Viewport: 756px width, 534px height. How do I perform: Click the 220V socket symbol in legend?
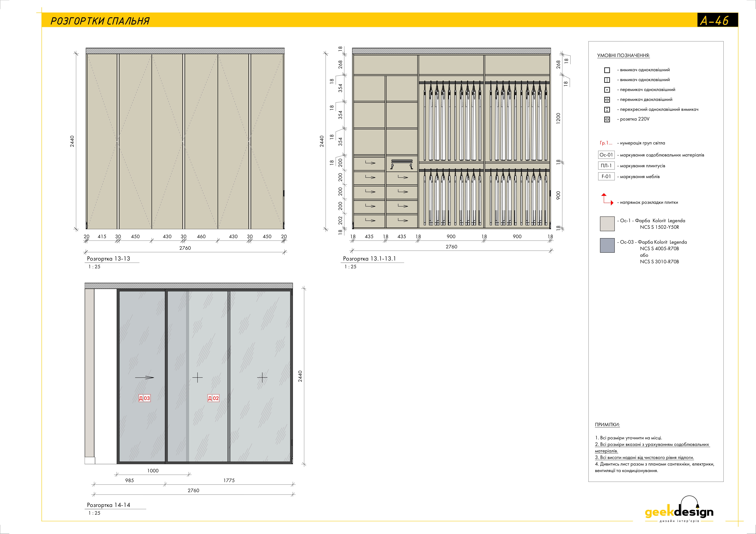607,119
